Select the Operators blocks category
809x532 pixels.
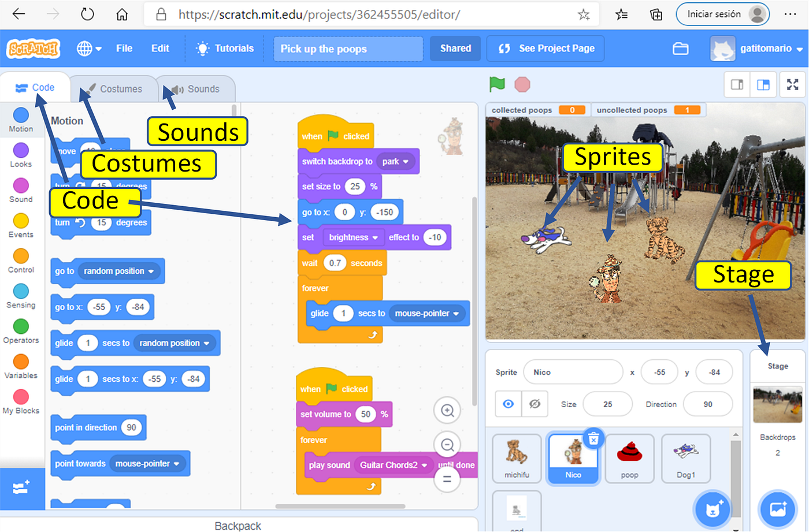21,331
